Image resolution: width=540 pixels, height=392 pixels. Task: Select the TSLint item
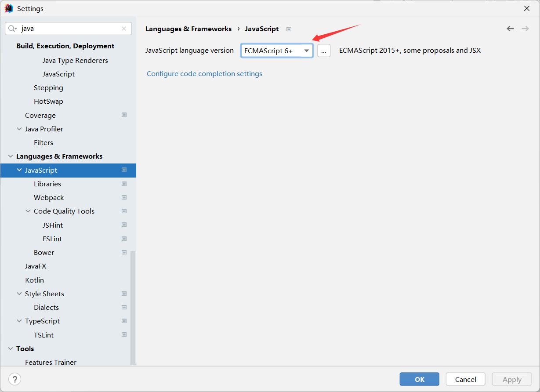point(43,335)
